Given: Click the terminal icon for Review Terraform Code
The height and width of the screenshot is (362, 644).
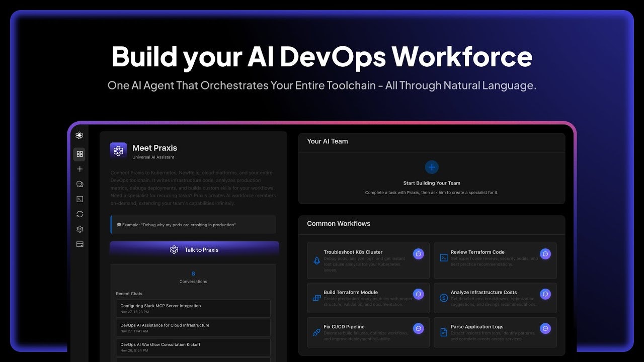Looking at the screenshot, I should coord(444,257).
